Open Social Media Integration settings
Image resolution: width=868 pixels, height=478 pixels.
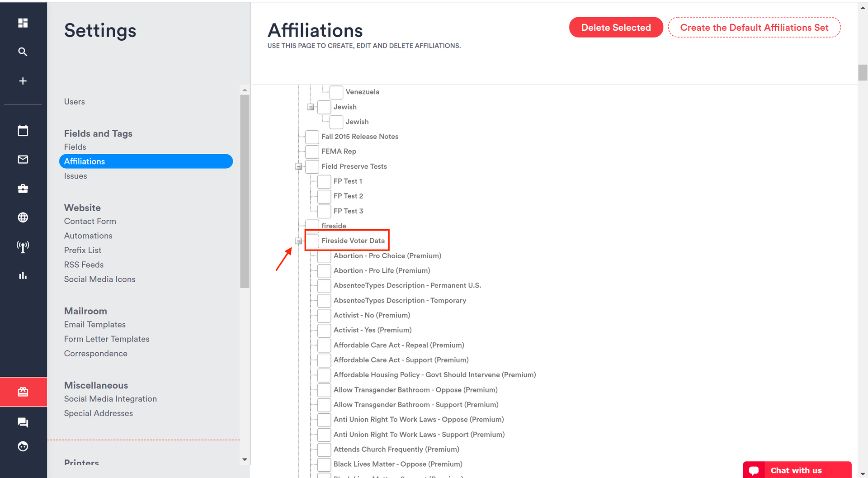coord(110,398)
